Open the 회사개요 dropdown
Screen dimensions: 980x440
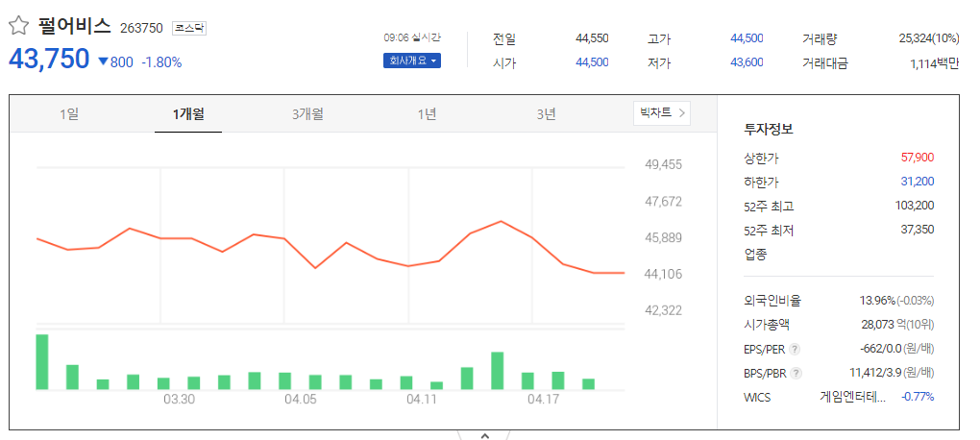click(x=412, y=61)
